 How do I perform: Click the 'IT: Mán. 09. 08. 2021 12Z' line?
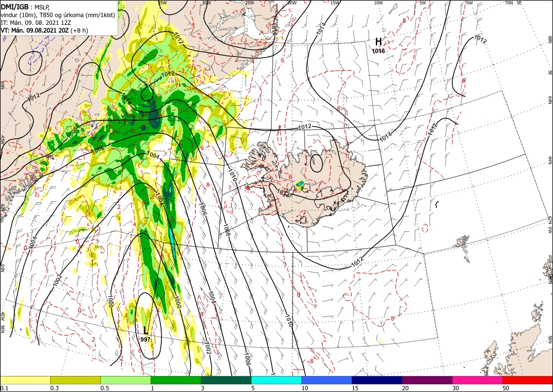[x=36, y=23]
